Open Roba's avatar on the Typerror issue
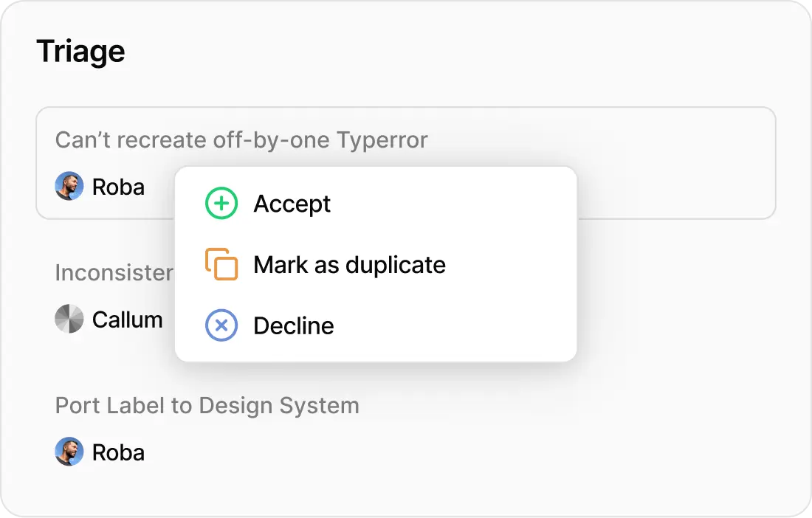The width and height of the screenshot is (812, 518). pyautogui.click(x=69, y=186)
